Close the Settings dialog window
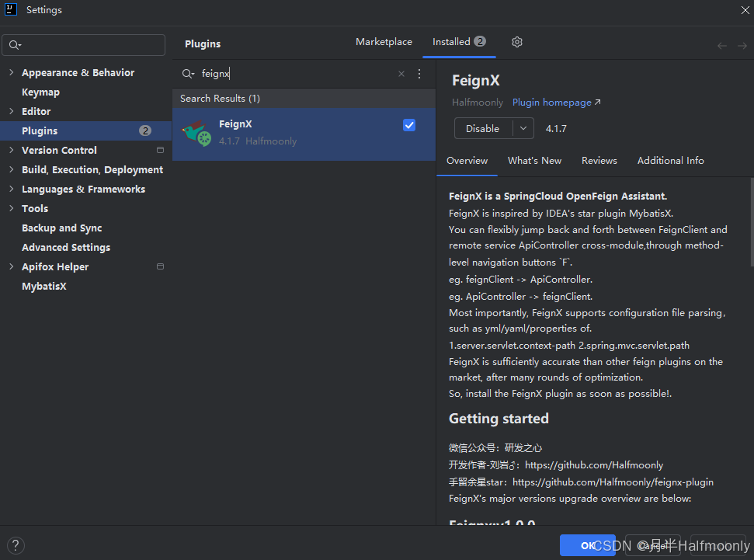Image resolution: width=754 pixels, height=560 pixels. [x=745, y=9]
